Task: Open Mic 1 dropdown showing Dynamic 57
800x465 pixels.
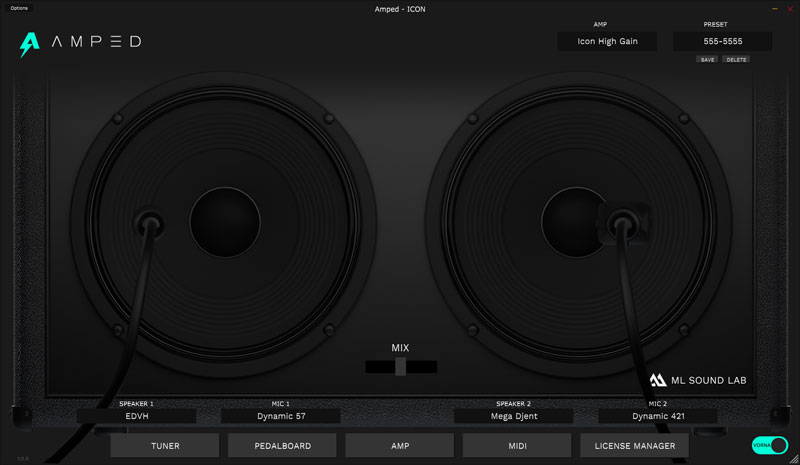Action: tap(281, 416)
